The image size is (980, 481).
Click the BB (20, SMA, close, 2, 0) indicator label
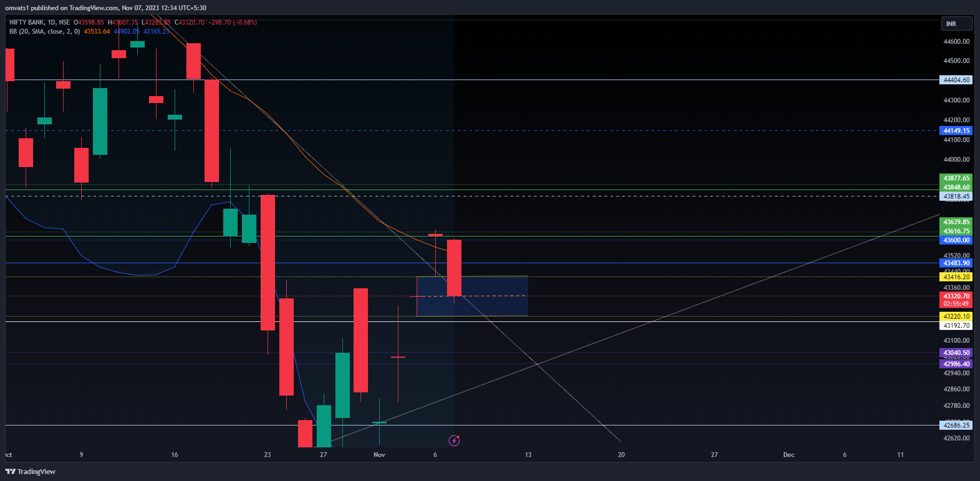tap(44, 31)
